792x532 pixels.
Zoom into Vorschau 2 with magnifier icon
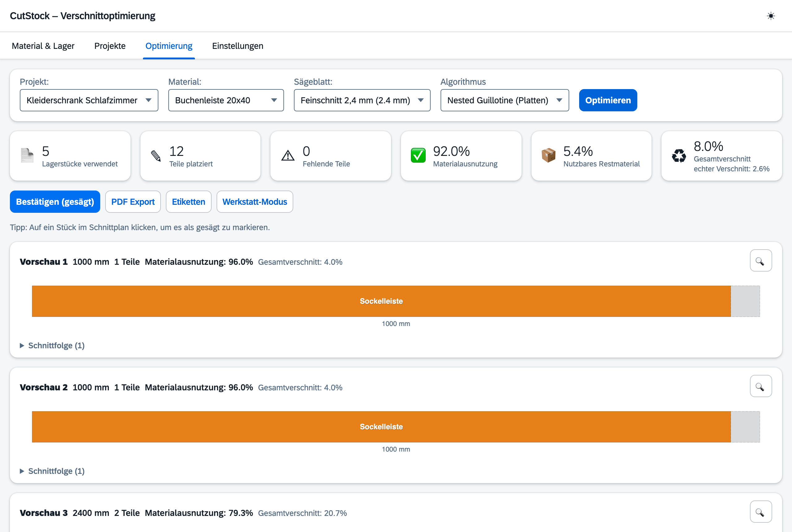point(760,386)
